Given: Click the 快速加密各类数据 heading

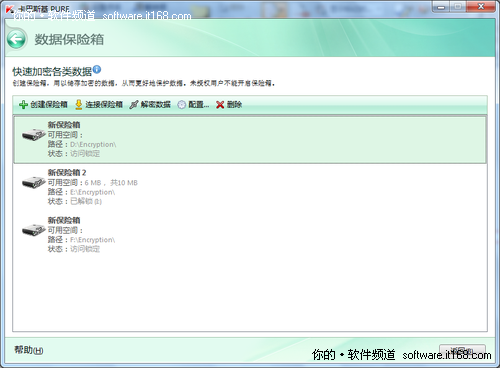Looking at the screenshot, I should coord(52,71).
